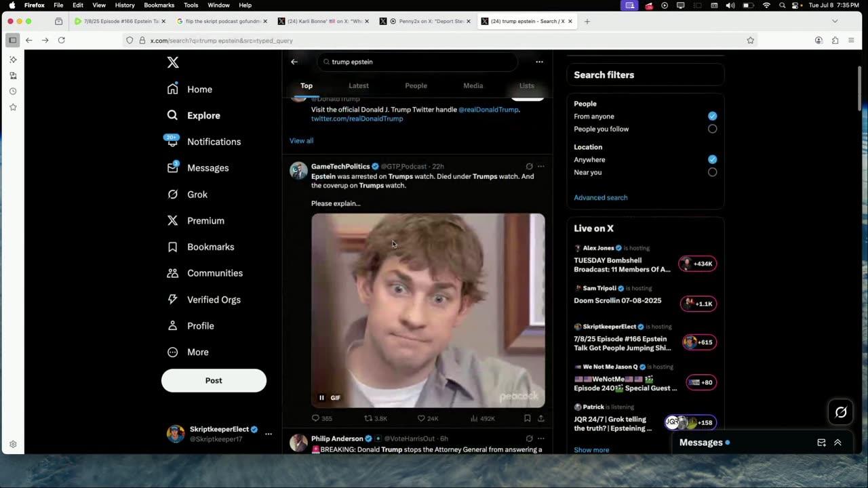Switch to the Karli Bonne' on X tab
Viewport: 868px width, 488px height.
(x=323, y=21)
